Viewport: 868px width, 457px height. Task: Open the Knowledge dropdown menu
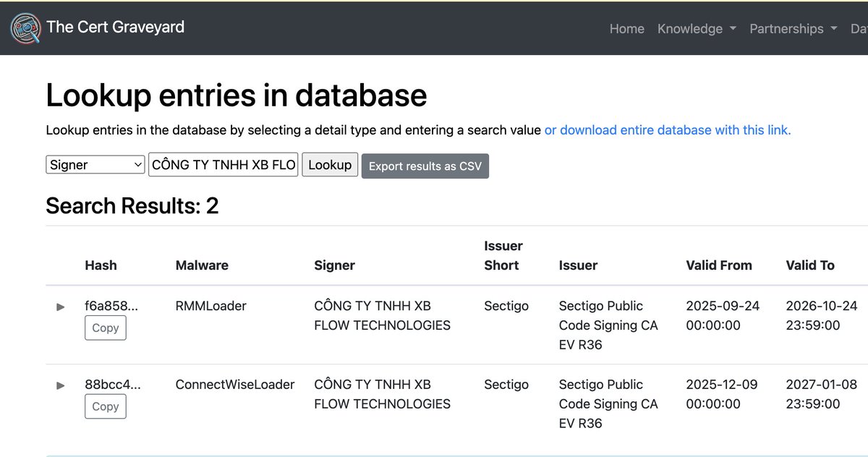pyautogui.click(x=697, y=29)
